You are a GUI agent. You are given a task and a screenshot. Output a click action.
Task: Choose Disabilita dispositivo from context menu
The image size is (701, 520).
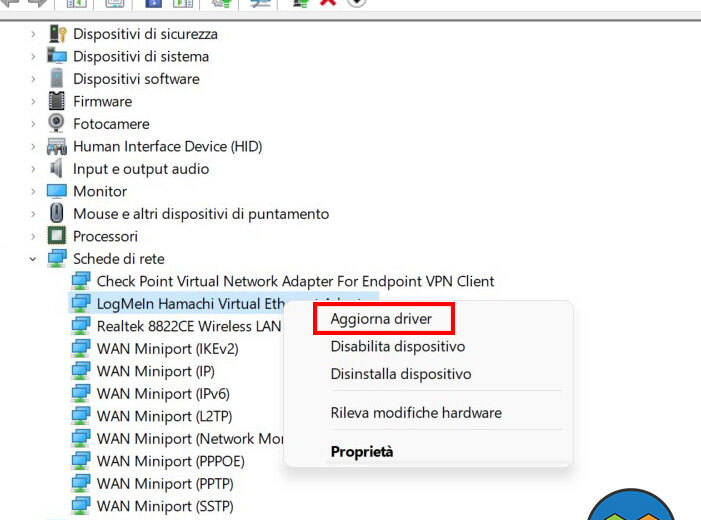[x=397, y=347]
